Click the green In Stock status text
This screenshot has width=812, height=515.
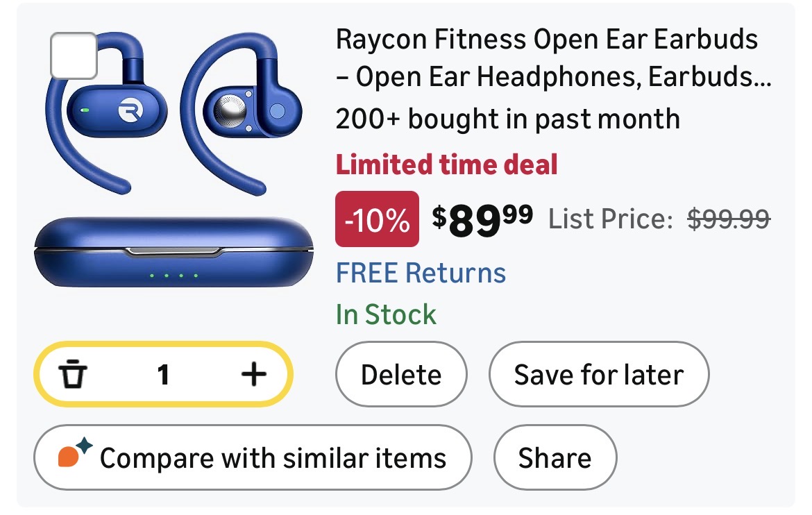pos(386,314)
